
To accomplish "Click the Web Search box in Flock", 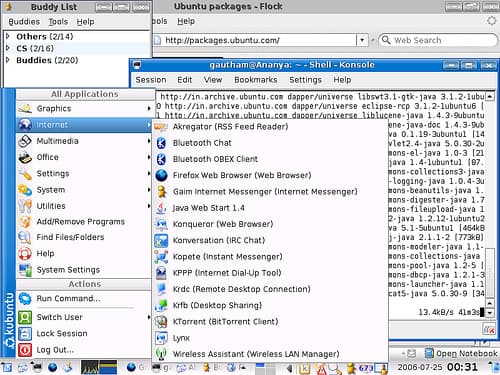I will click(x=438, y=40).
